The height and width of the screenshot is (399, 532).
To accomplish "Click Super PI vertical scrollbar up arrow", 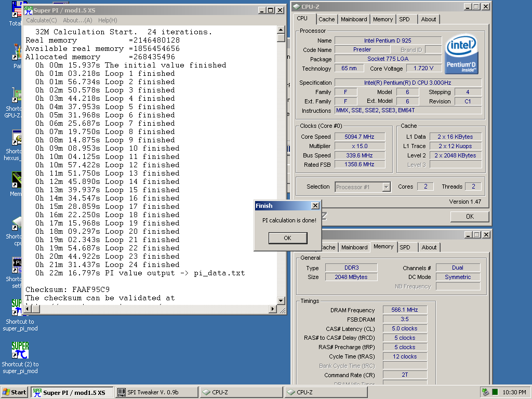I will pos(281,30).
